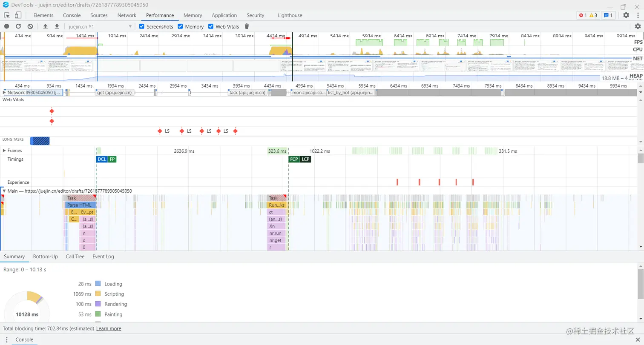Screen dimensions: 644x345
Task: Open the DevTools settings gear
Action: coord(626,15)
